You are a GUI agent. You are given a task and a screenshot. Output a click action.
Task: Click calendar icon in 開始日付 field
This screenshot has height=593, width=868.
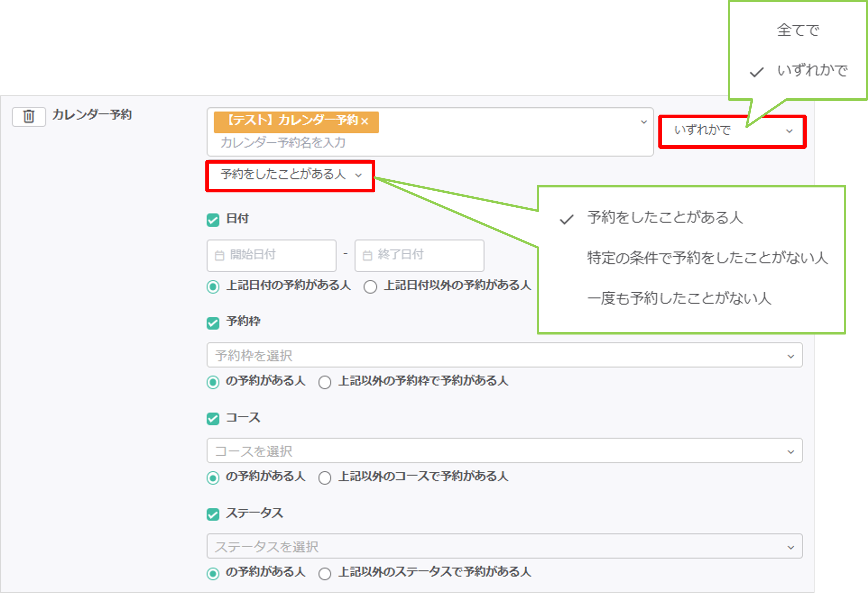(220, 256)
